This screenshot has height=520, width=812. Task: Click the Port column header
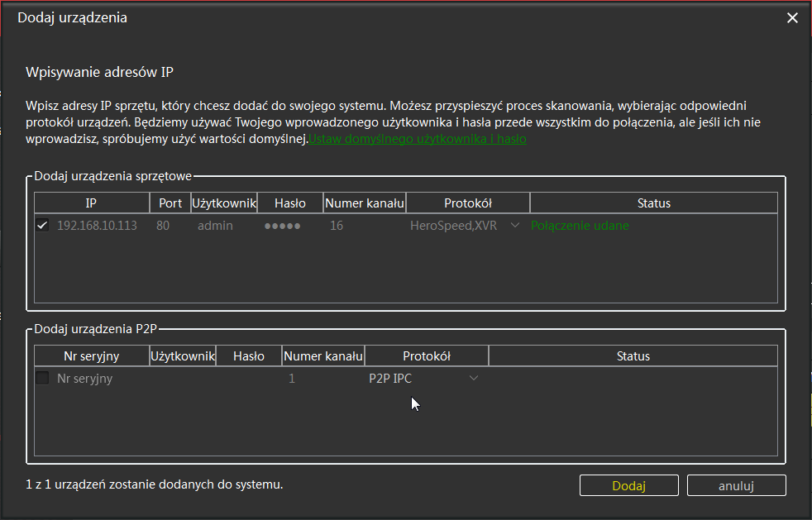coord(170,203)
